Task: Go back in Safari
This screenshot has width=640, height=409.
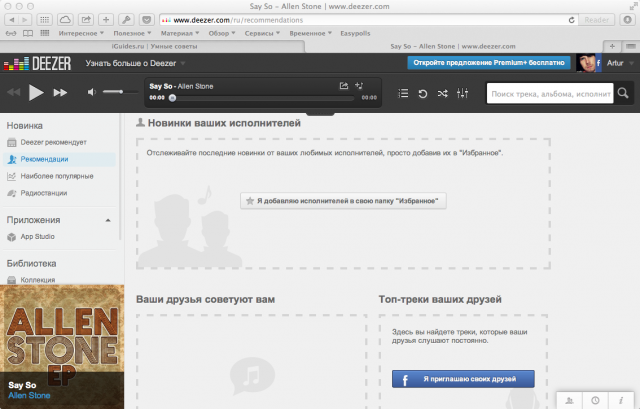Action: pos(11,20)
